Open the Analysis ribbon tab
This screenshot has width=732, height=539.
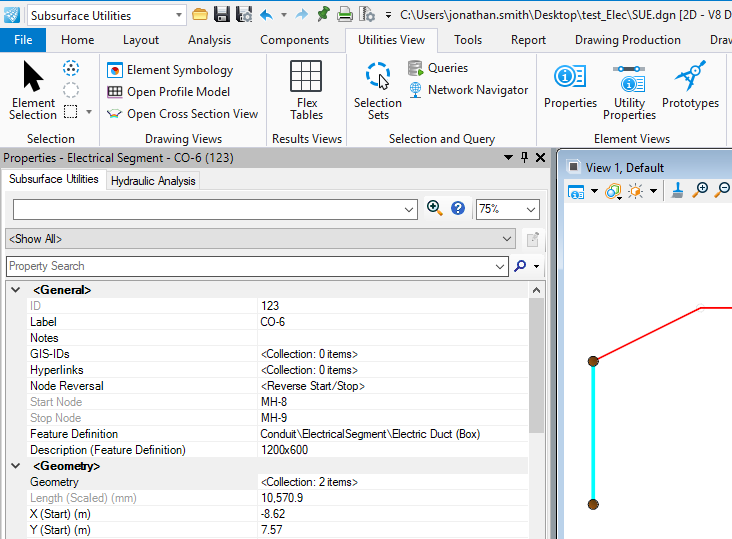[x=209, y=40]
